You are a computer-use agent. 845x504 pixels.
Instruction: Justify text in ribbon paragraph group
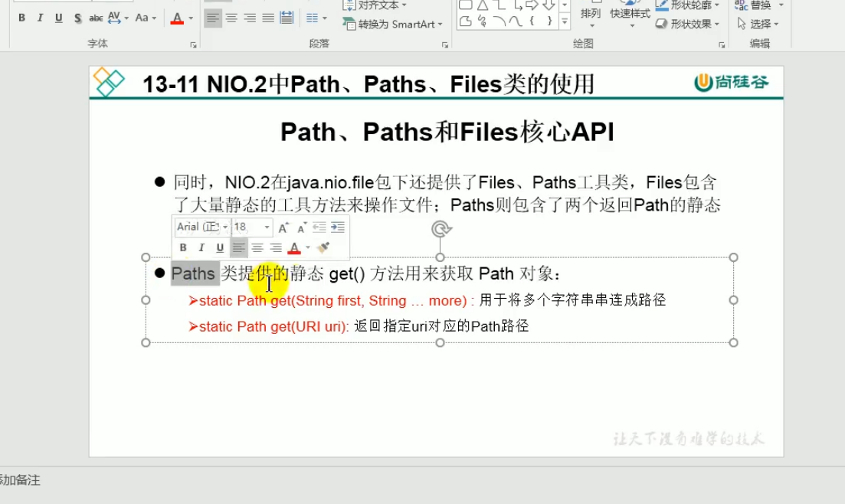(268, 18)
